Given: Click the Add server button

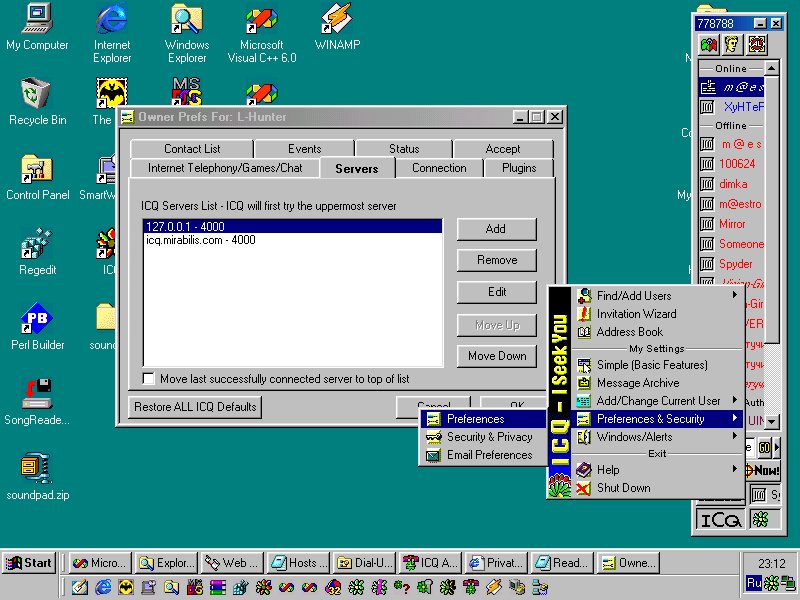Looking at the screenshot, I should pos(496,229).
